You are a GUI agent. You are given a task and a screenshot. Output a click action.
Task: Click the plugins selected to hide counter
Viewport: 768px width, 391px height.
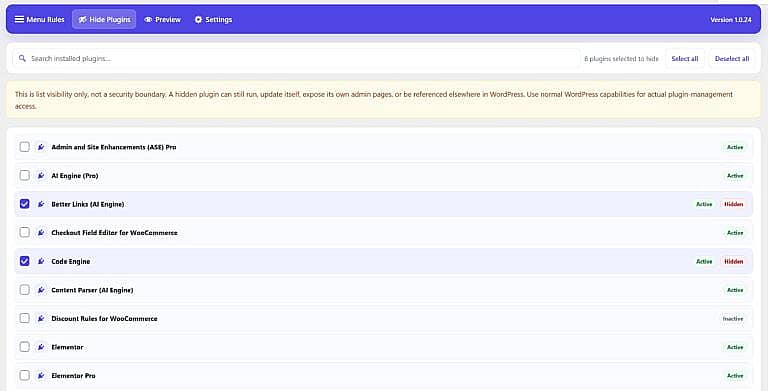[621, 58]
